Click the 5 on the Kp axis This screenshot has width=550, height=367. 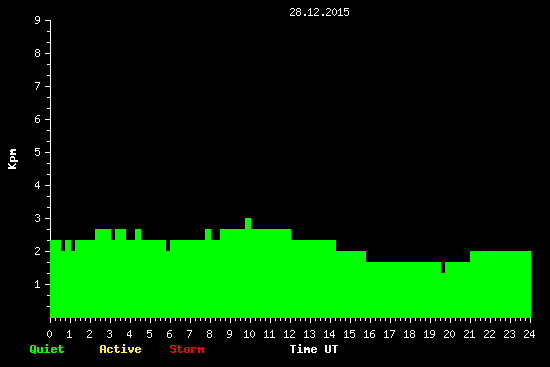[38, 152]
